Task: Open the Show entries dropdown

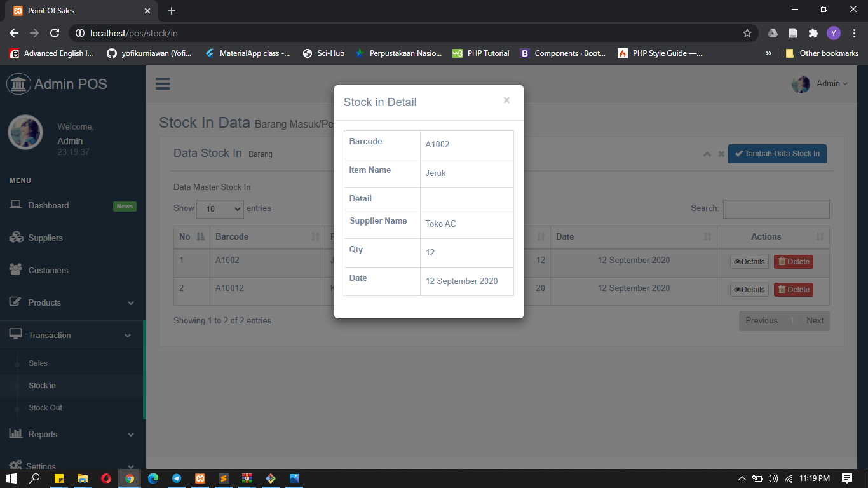Action: [x=220, y=208]
